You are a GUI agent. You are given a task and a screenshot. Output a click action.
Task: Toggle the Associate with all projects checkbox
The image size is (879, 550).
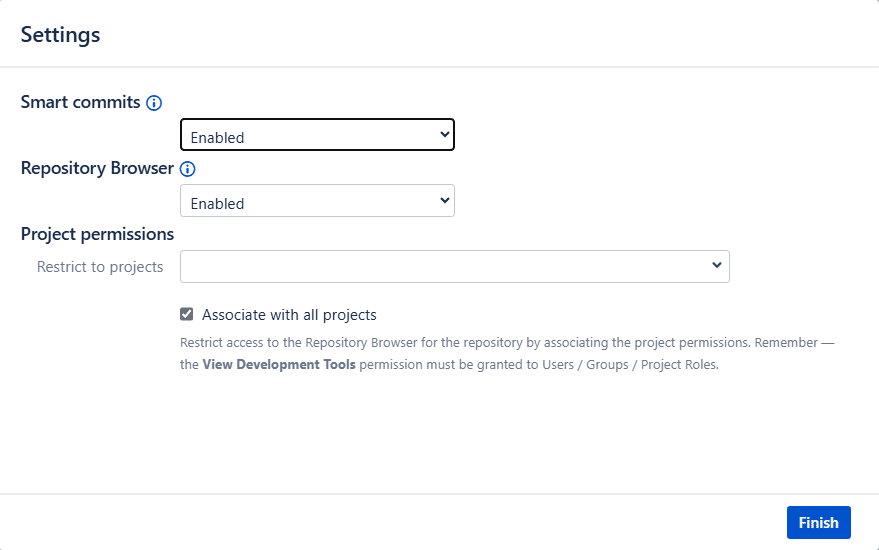click(x=186, y=314)
